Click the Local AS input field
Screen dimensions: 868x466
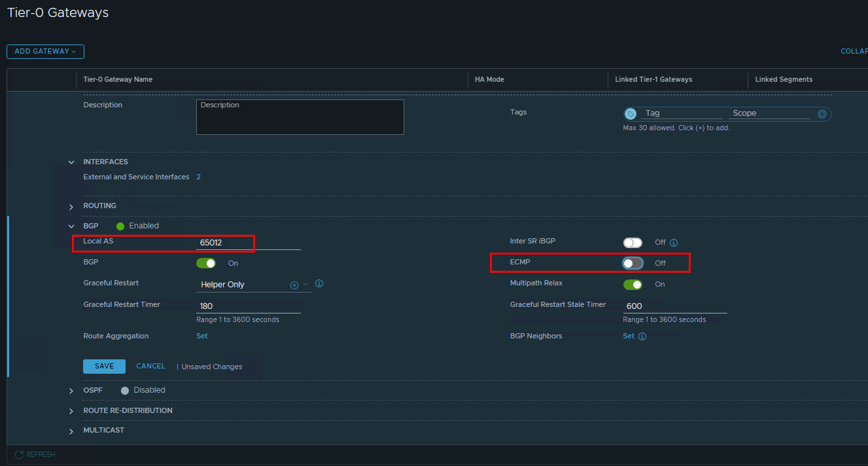[x=248, y=243]
